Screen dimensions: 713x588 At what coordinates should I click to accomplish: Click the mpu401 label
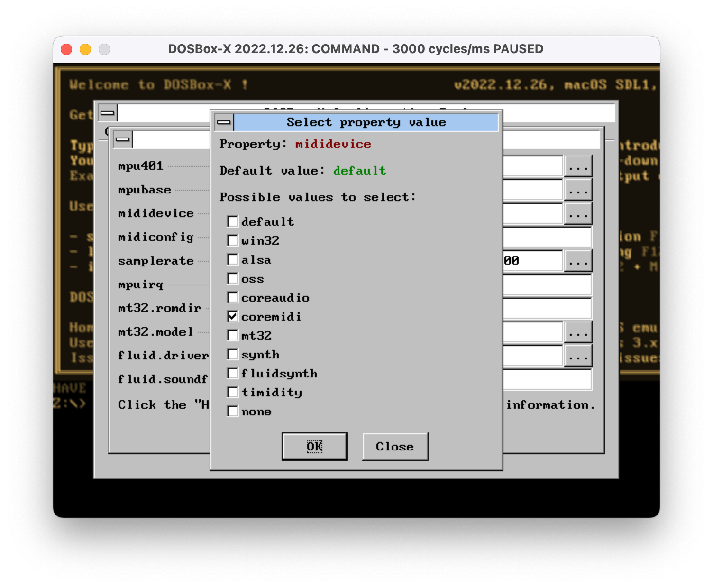(x=141, y=166)
